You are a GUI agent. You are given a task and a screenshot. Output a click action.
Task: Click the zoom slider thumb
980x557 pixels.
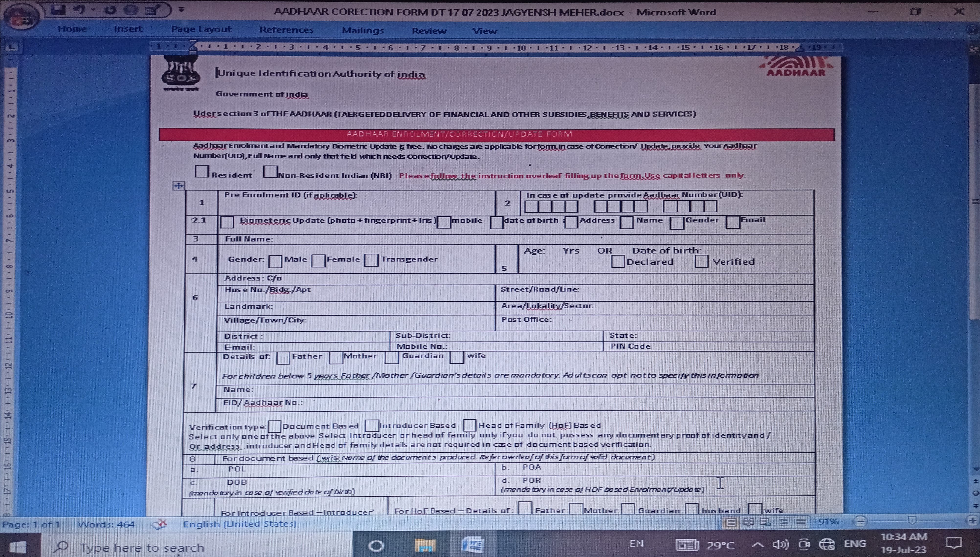[912, 520]
